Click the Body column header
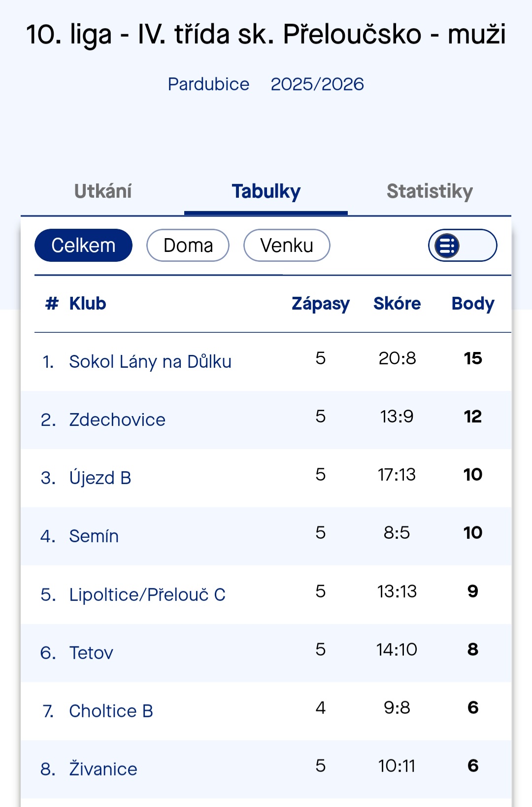Screen dimensions: 532x807 (473, 304)
